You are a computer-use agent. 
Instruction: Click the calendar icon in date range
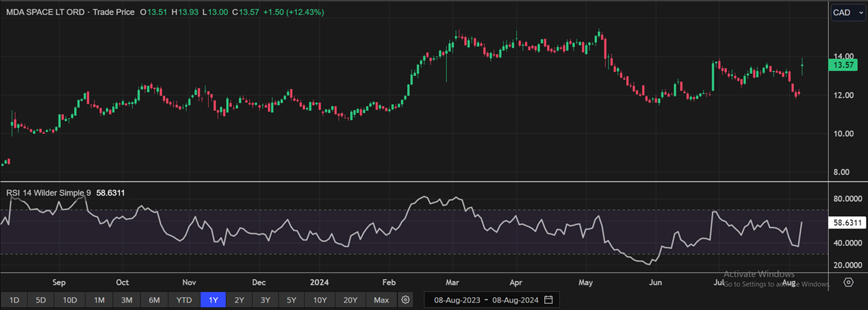(548, 300)
